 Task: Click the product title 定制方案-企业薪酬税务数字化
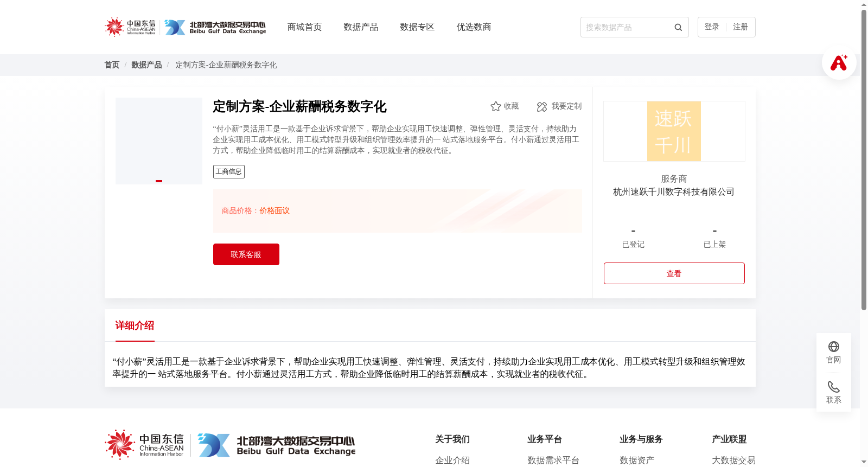pyautogui.click(x=299, y=107)
